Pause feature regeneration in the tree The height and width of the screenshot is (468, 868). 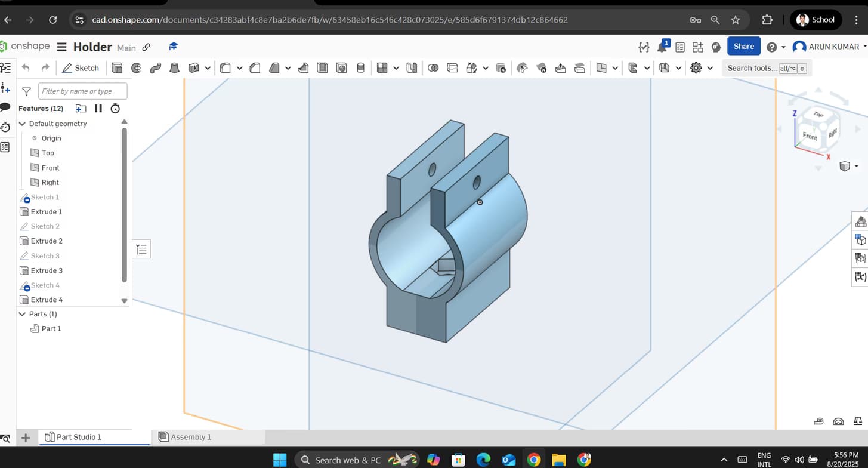pos(98,108)
